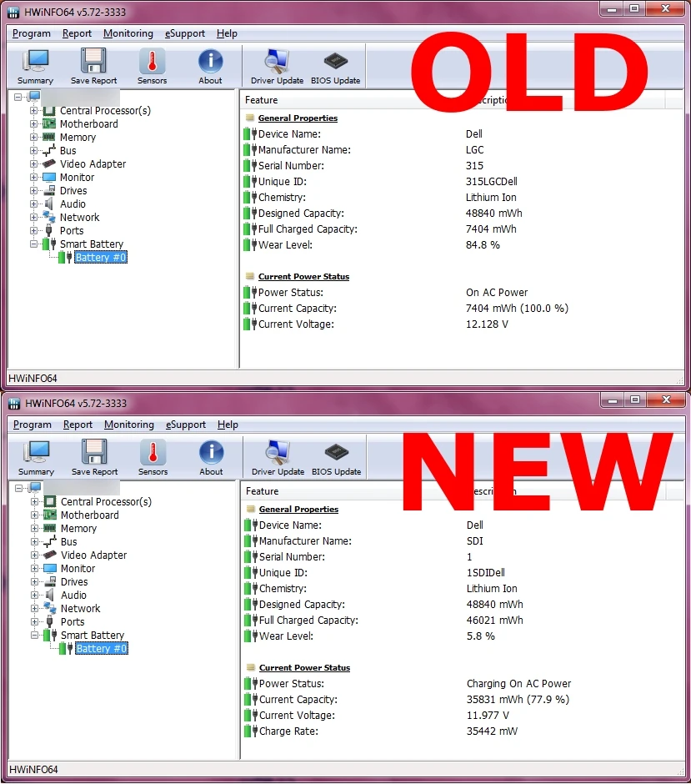The width and height of the screenshot is (691, 784).
Task: Open Program menu in the top window
Action: 32,33
